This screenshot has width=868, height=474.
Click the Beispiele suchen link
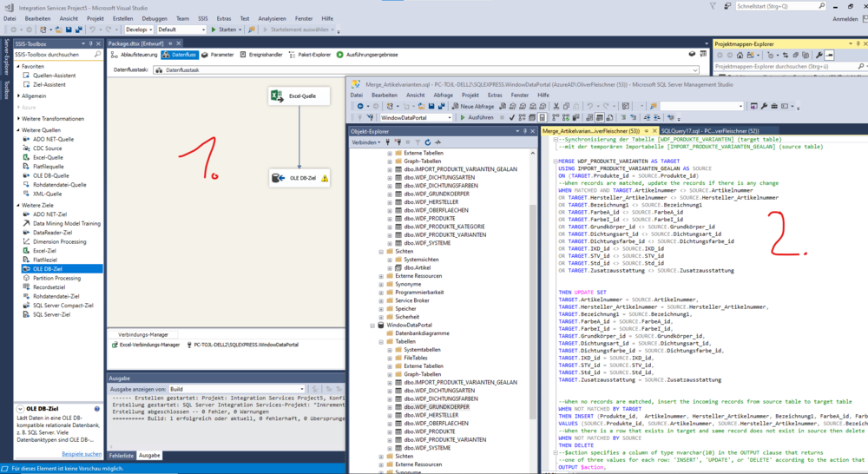82,453
